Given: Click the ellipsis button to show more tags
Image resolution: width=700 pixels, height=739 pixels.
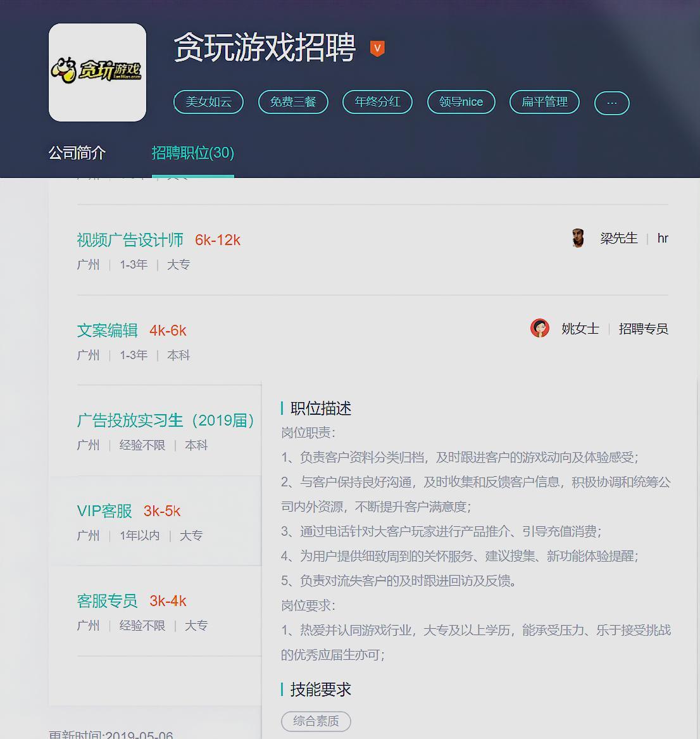Looking at the screenshot, I should coord(611,102).
